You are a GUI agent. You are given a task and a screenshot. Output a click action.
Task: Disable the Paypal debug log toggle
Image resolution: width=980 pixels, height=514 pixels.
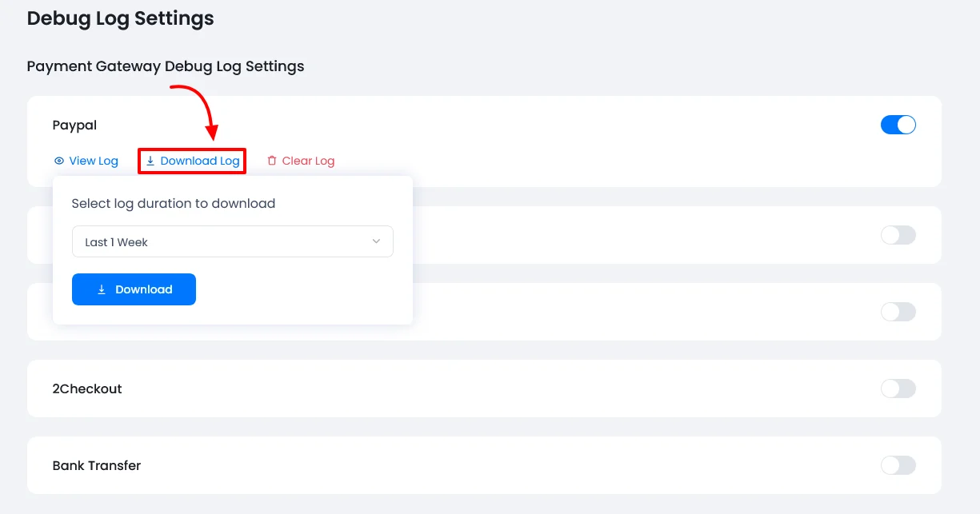click(898, 125)
